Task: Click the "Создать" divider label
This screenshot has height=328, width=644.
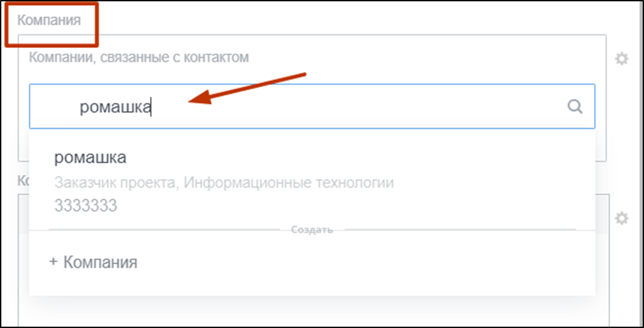Action: pos(312,230)
